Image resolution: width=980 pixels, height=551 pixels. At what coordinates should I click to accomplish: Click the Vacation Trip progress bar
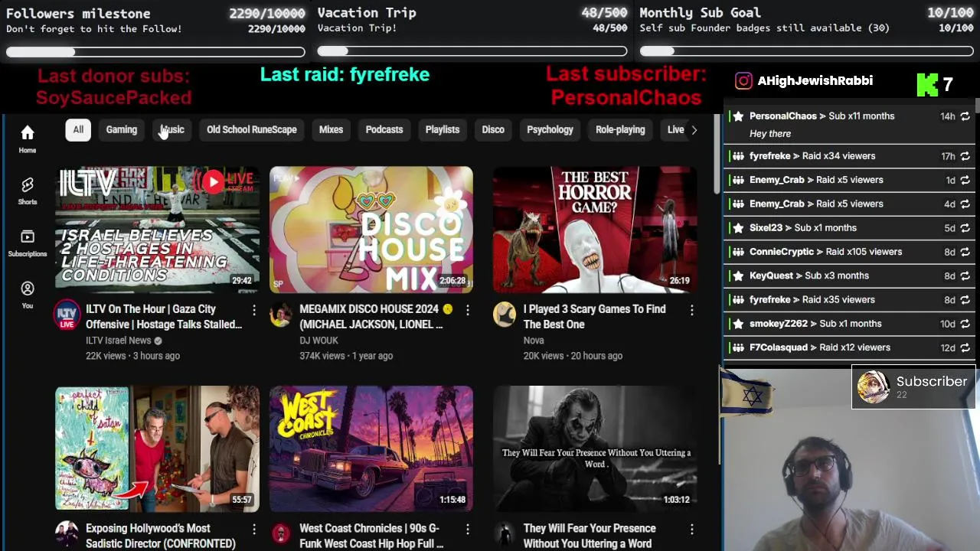[472, 52]
